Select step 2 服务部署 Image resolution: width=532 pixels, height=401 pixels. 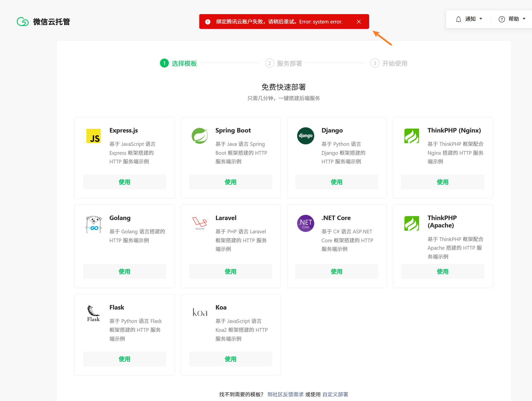point(284,63)
